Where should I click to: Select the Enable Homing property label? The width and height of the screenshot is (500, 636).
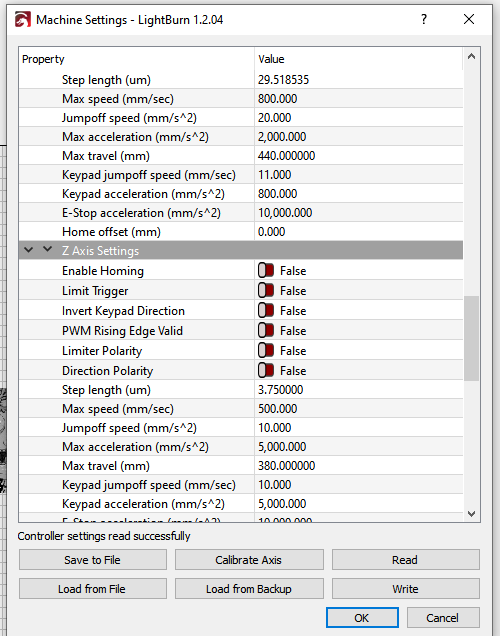103,271
